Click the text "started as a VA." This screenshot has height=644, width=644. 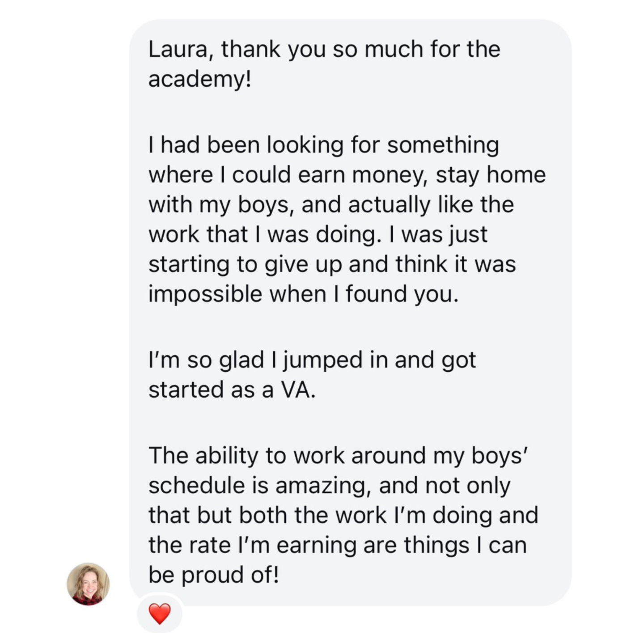tap(232, 390)
